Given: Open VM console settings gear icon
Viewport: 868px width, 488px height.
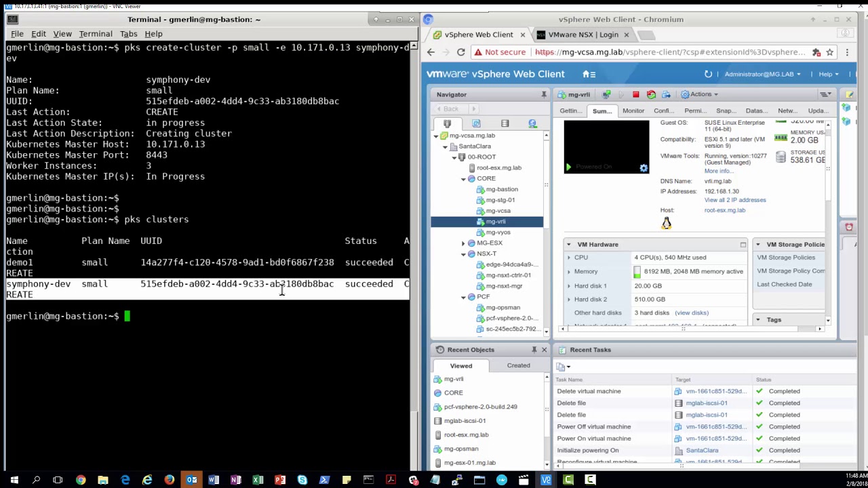Looking at the screenshot, I should pos(644,168).
